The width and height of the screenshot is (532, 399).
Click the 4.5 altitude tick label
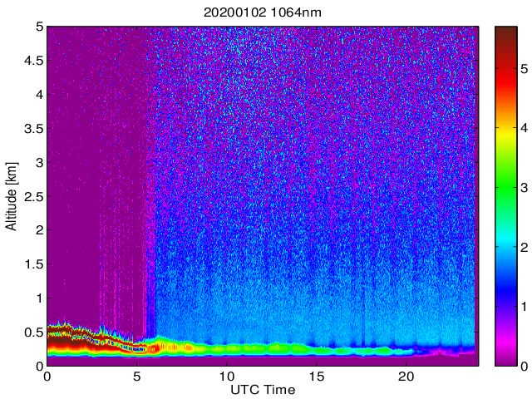point(34,61)
